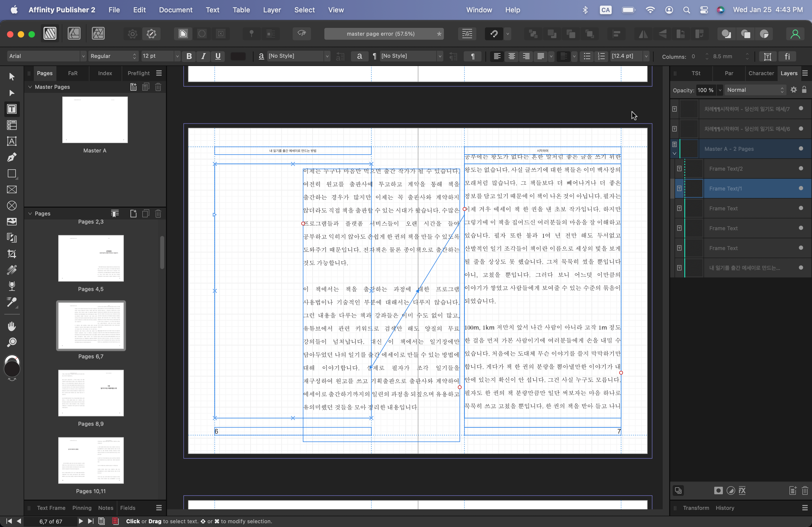Hide the Frame Text/1 layer
The width and height of the screenshot is (812, 527).
point(801,188)
